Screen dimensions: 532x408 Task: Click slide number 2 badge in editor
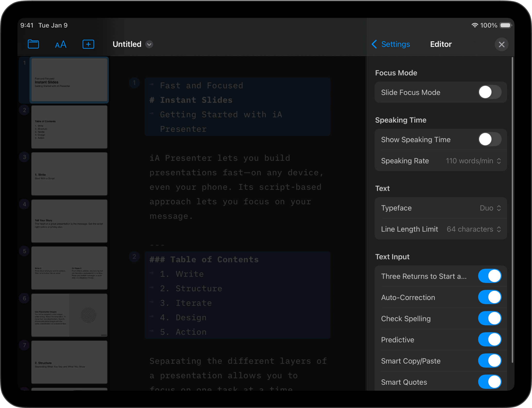tap(134, 257)
